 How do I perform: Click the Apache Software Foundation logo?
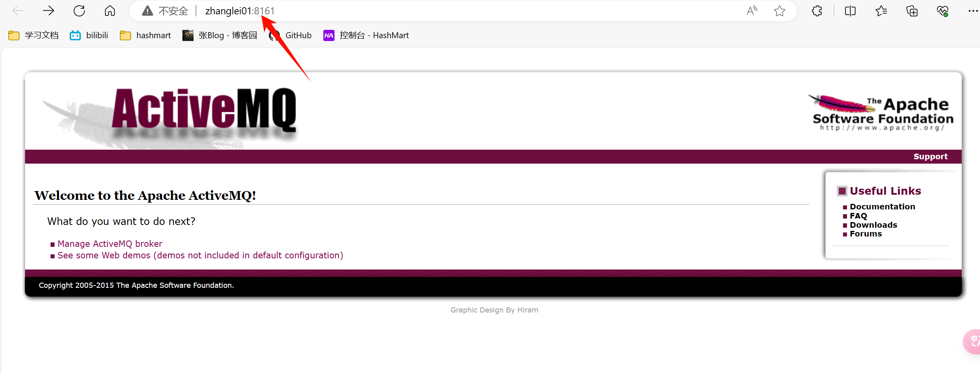click(881, 112)
